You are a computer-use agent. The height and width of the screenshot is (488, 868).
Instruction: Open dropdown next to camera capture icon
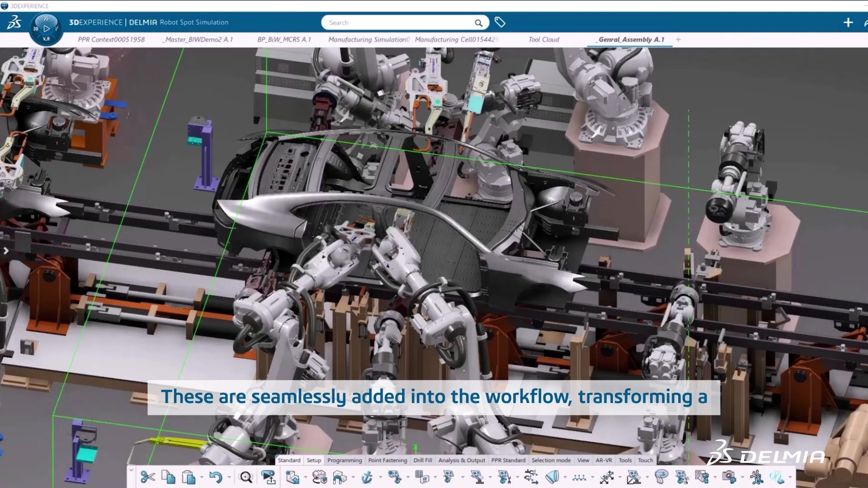coord(742,478)
